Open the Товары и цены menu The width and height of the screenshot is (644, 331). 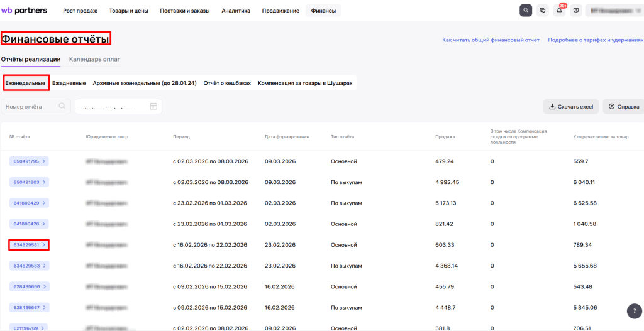[x=128, y=11]
